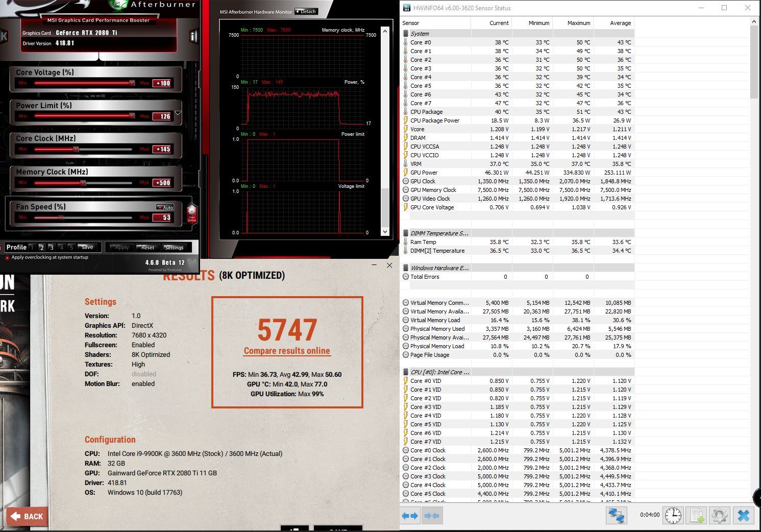
Task: Open Afterburner info 'i' button
Action: (193, 36)
